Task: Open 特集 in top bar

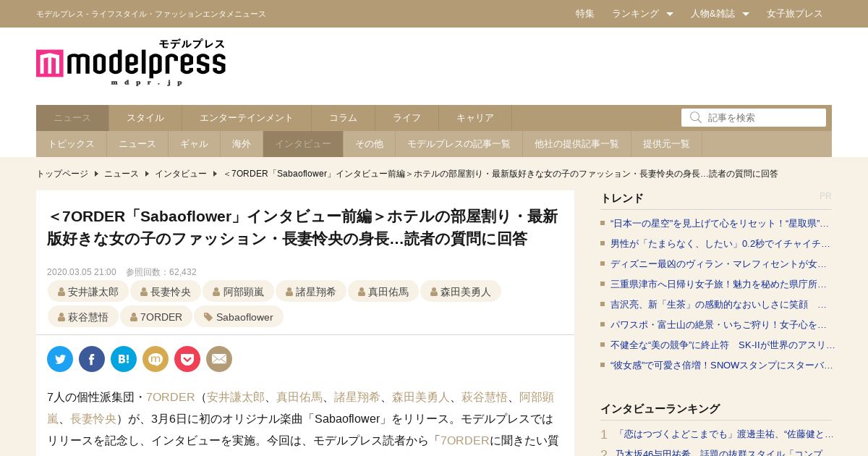Action: coord(585,14)
